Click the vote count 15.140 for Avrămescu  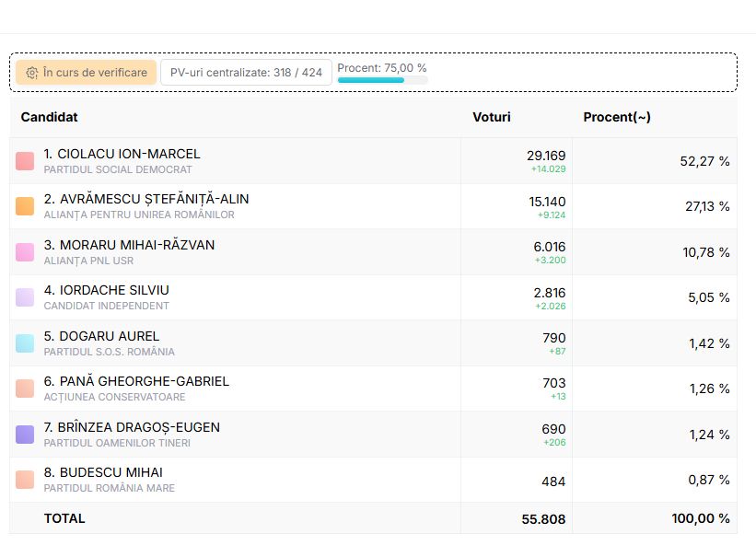[x=546, y=201]
